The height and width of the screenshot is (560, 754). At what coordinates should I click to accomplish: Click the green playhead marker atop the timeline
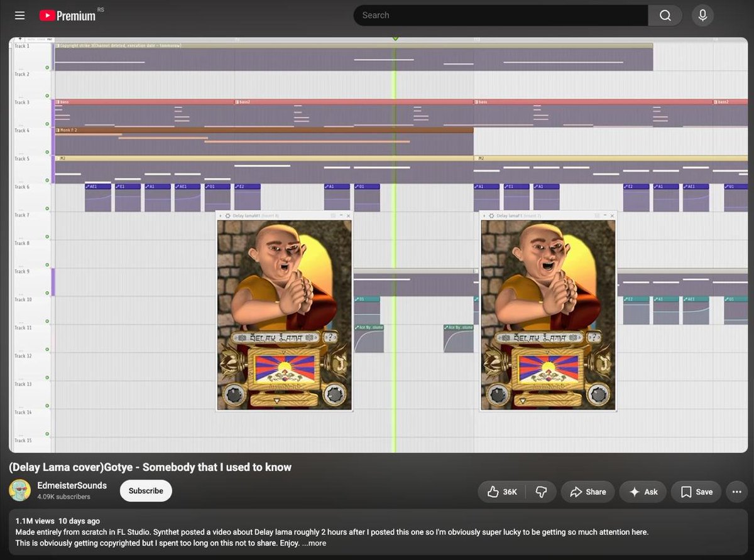pos(395,39)
